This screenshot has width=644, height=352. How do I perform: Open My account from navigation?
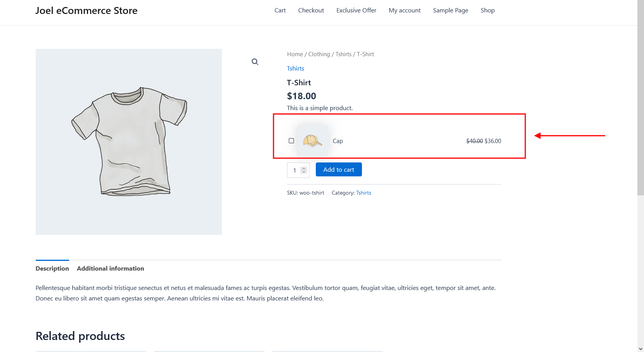click(x=405, y=10)
